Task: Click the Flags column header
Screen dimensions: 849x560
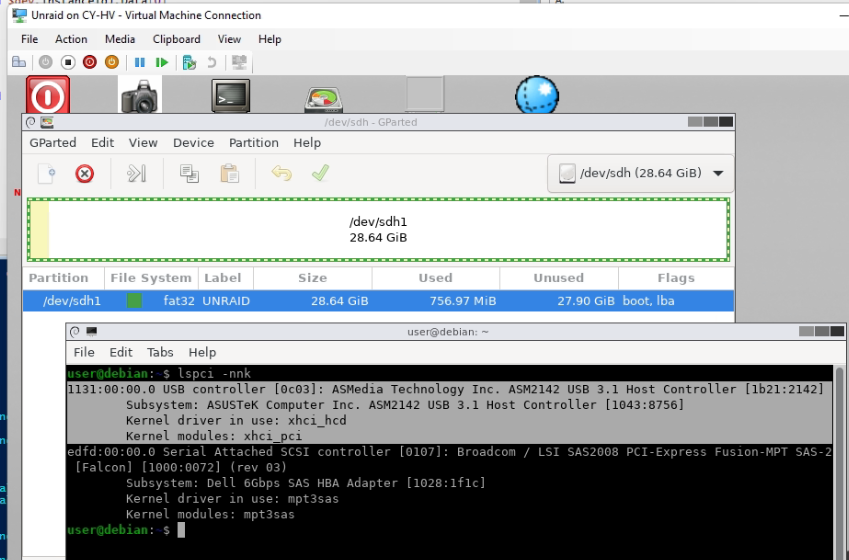Action: [676, 278]
